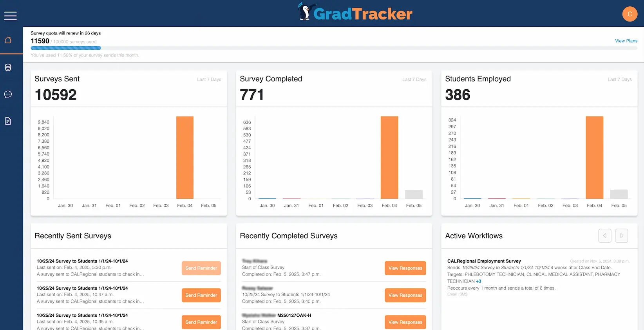
Task: View responses for M250127OAK-H survey
Action: coord(405,322)
